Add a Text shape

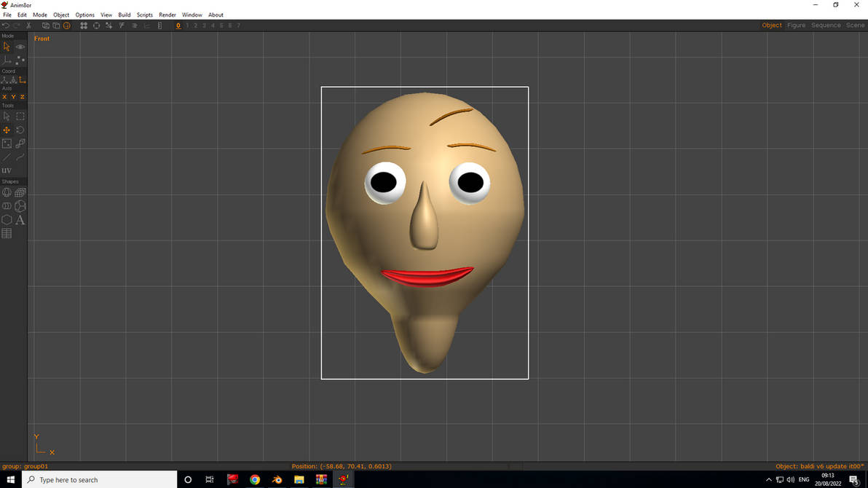point(20,220)
